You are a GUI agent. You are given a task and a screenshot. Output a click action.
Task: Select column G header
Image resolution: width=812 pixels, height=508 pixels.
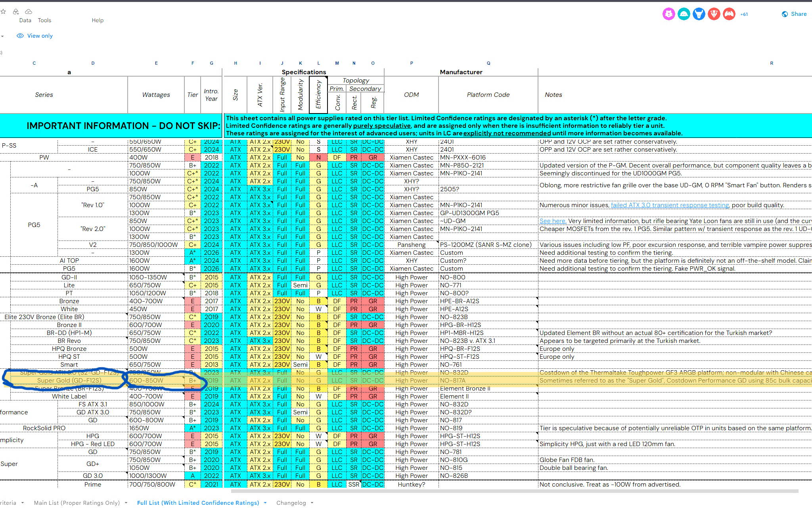(x=211, y=63)
